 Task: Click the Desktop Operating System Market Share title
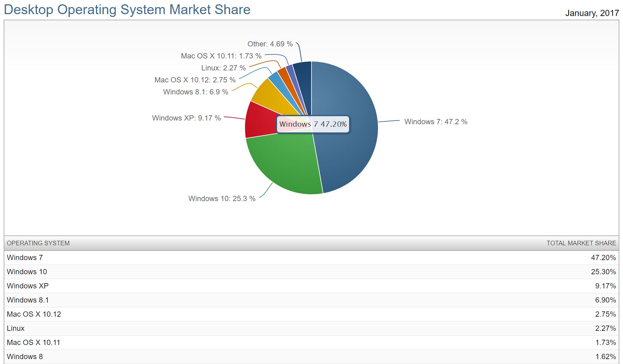127,10
